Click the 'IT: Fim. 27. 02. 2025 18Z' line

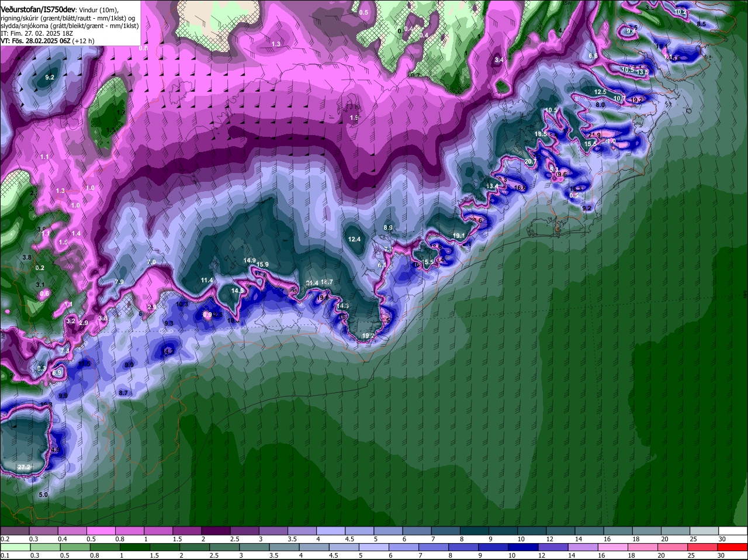point(37,33)
